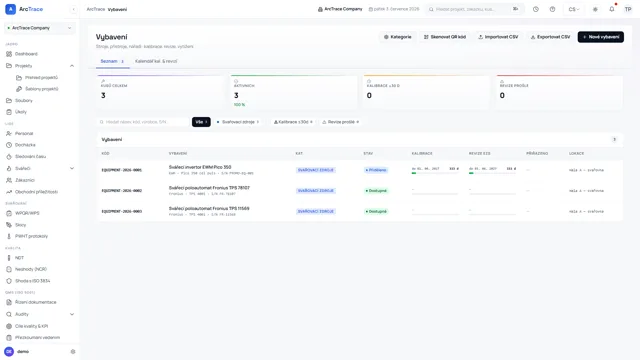Open row Svářecí invertor EWM Pico 350

click(360, 170)
